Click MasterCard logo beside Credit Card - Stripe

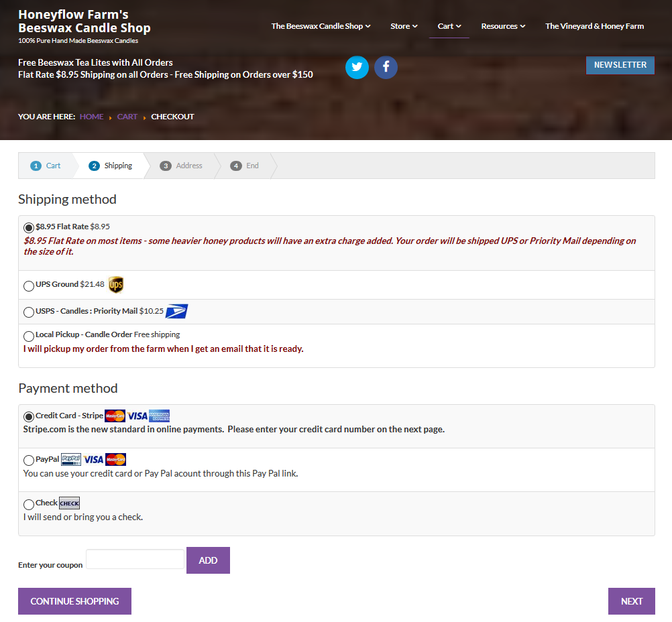coord(115,416)
